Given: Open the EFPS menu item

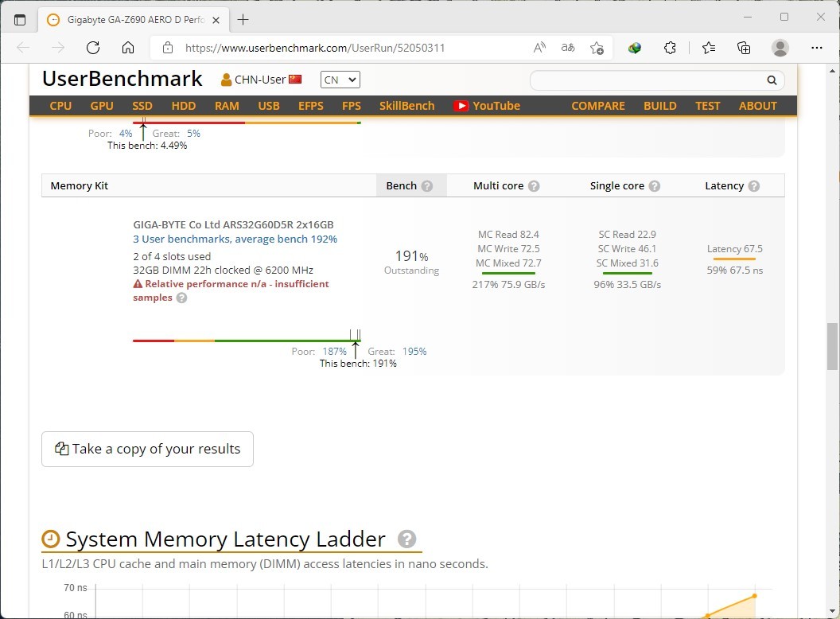Looking at the screenshot, I should tap(311, 106).
